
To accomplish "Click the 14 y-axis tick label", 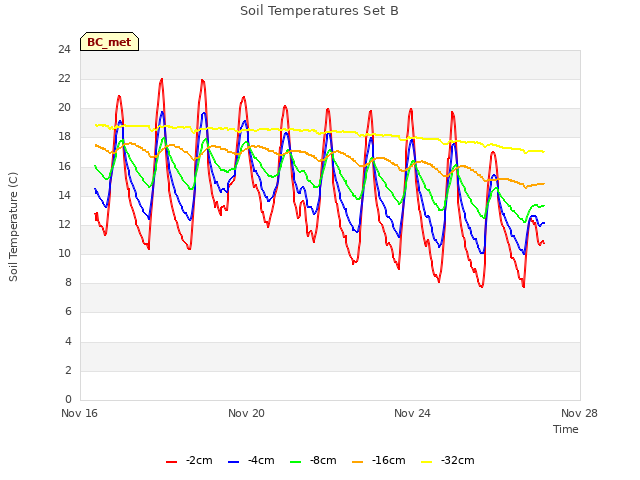I will tap(64, 195).
